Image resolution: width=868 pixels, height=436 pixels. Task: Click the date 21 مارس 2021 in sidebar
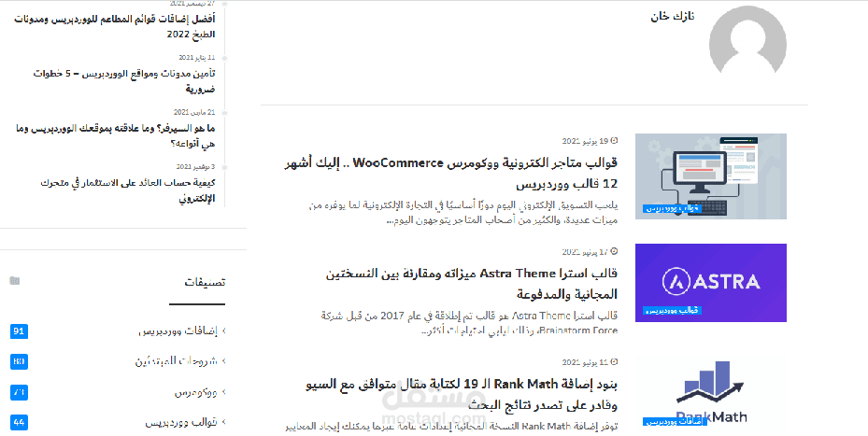194,112
